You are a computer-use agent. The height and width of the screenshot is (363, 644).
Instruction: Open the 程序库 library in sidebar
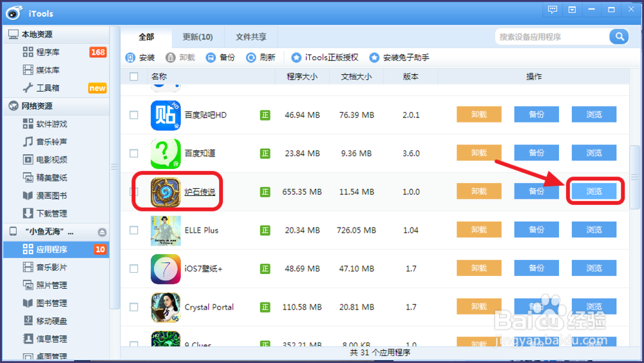click(x=56, y=52)
